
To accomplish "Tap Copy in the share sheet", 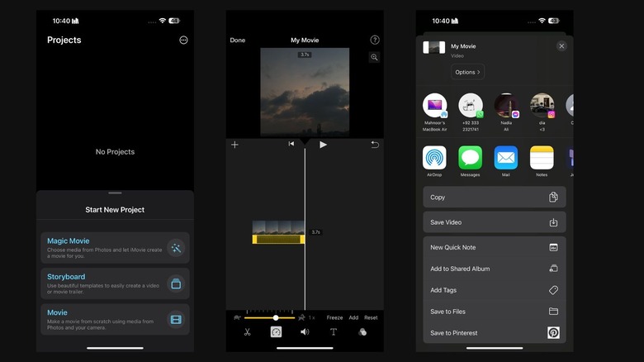I will (495, 198).
